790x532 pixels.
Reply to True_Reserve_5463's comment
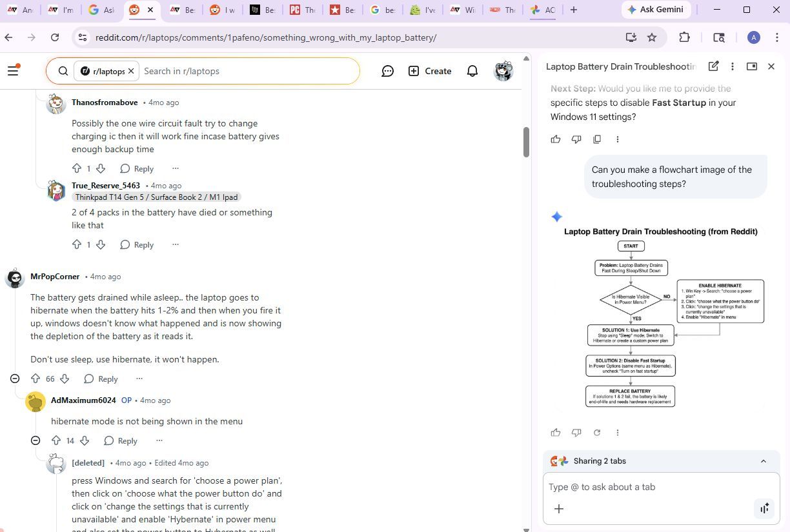(137, 244)
